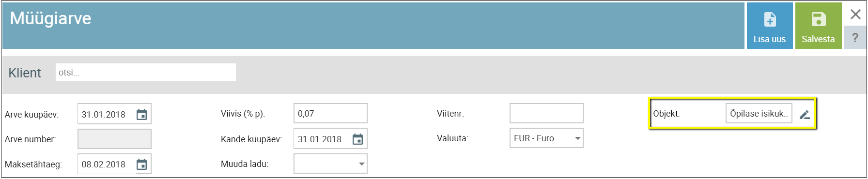Click the Viivis (% p) field
Screen dimensions: 868x179
(x=330, y=113)
